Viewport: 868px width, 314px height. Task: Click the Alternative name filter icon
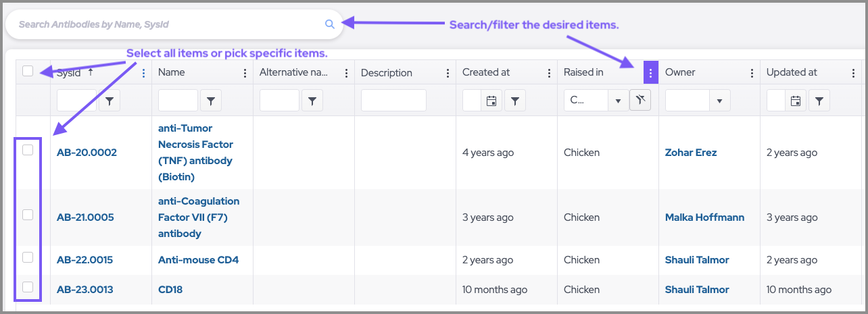pos(312,101)
